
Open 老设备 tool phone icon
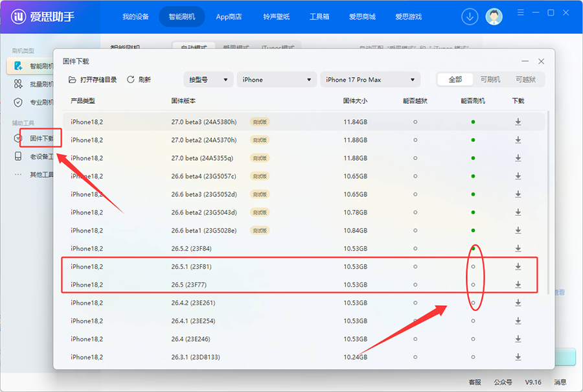point(18,156)
